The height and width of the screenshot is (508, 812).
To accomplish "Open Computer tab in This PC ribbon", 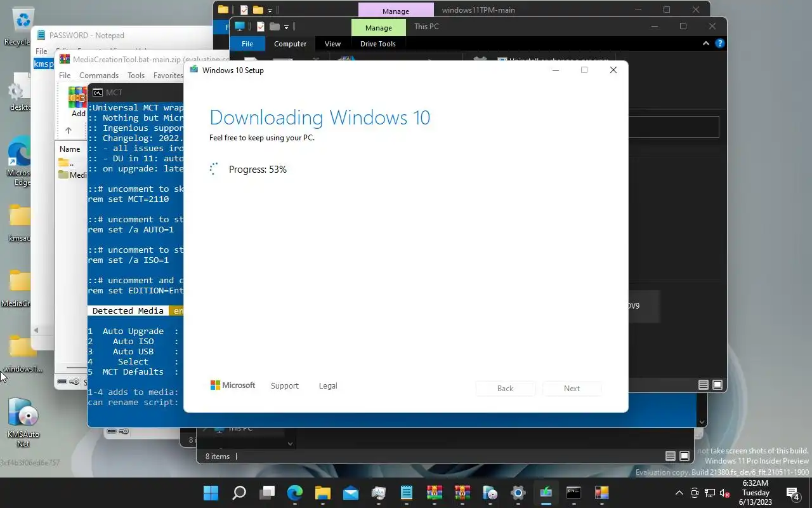I will click(x=291, y=44).
